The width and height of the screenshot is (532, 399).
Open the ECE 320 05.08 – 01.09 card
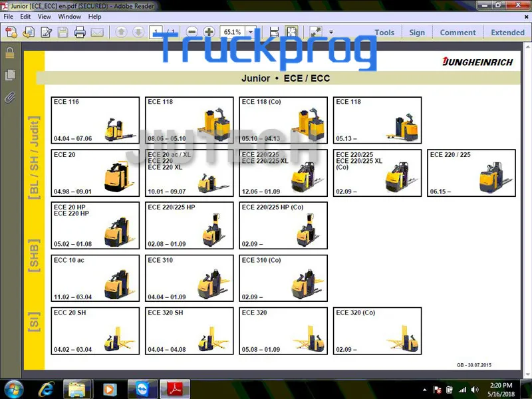click(x=283, y=331)
